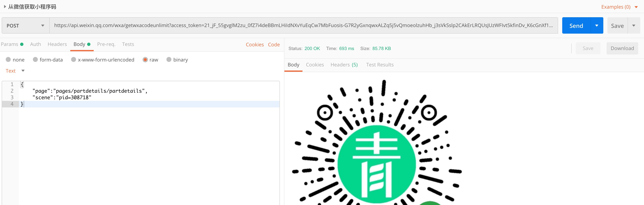Switch to the Params tab
Image resolution: width=644 pixels, height=205 pixels.
(12, 44)
